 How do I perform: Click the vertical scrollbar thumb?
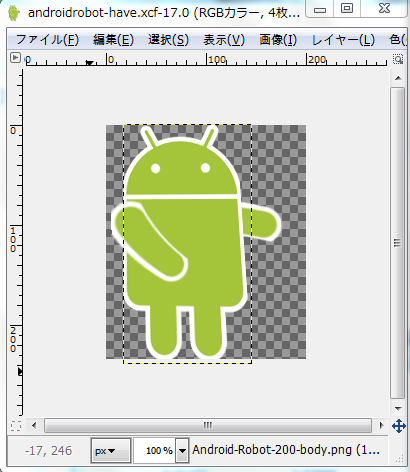pos(397,243)
